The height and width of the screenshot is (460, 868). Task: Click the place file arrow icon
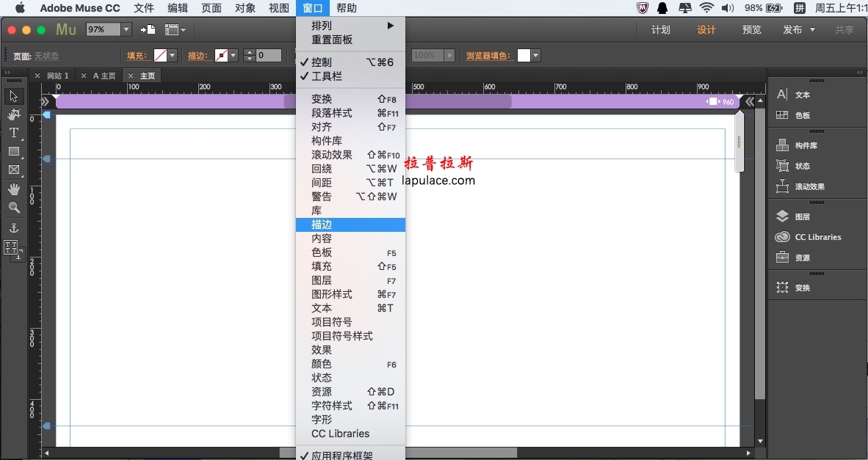coord(148,30)
